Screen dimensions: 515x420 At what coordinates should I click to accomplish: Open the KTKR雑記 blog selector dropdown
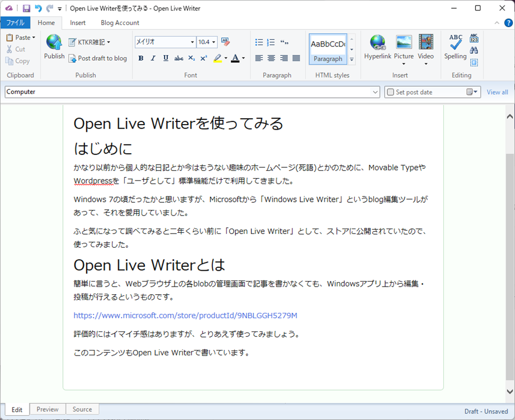89,42
